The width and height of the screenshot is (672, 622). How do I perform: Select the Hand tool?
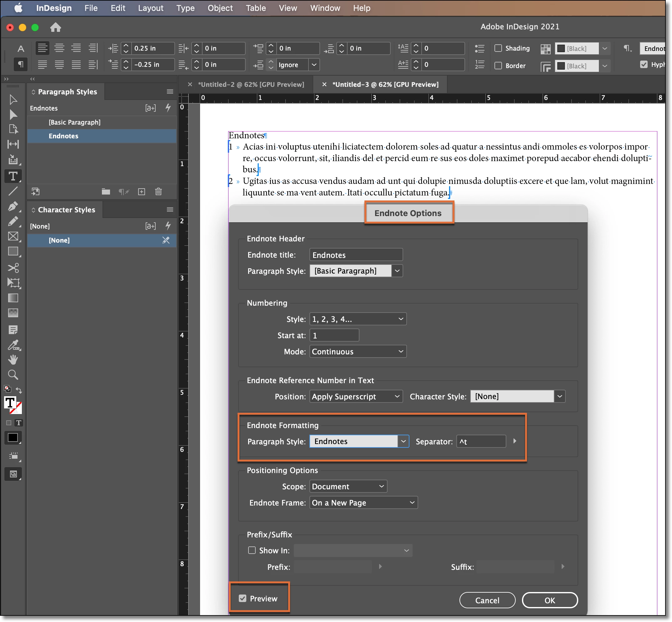[x=13, y=359]
